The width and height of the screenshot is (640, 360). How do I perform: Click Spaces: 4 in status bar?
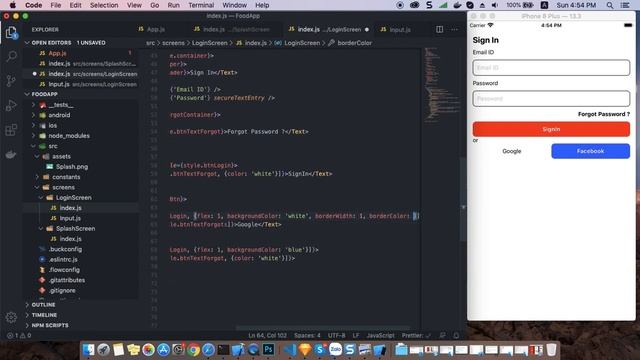(x=307, y=336)
